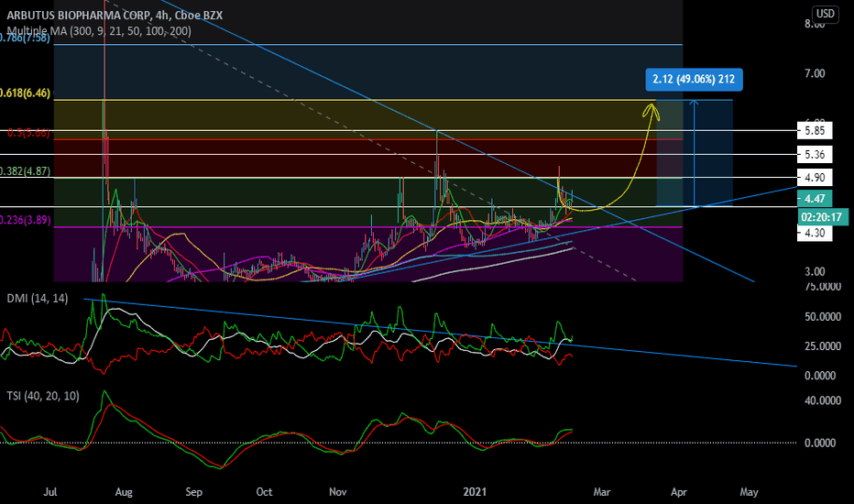Select the yellow curved arrow head drawing
Viewport: 854px width, 504px height.
point(651,111)
